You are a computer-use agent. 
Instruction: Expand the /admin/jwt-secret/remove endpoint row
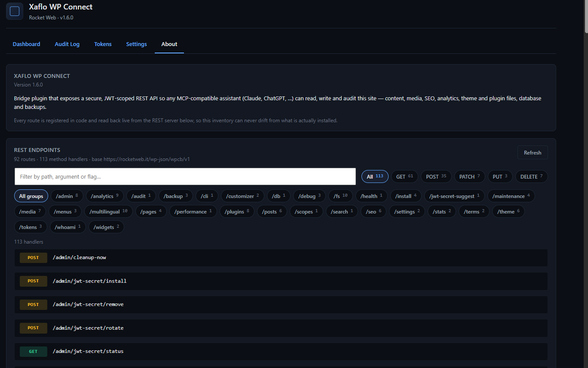tap(281, 304)
